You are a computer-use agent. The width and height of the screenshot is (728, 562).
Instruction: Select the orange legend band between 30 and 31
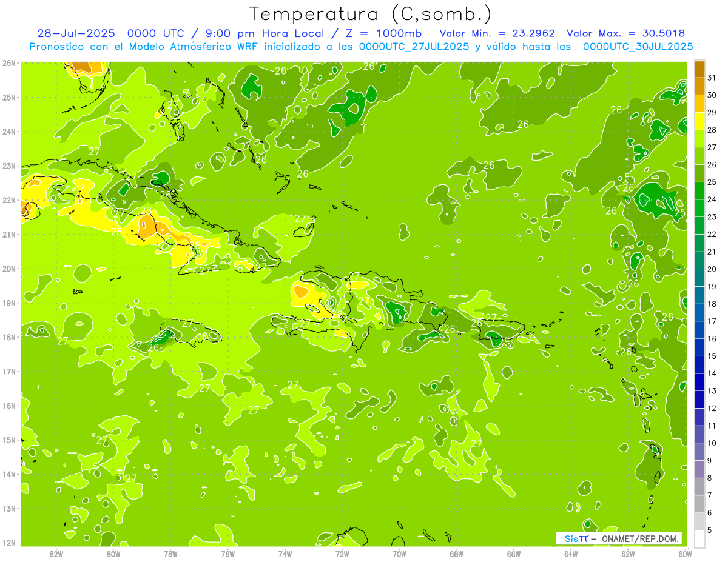tap(699, 86)
